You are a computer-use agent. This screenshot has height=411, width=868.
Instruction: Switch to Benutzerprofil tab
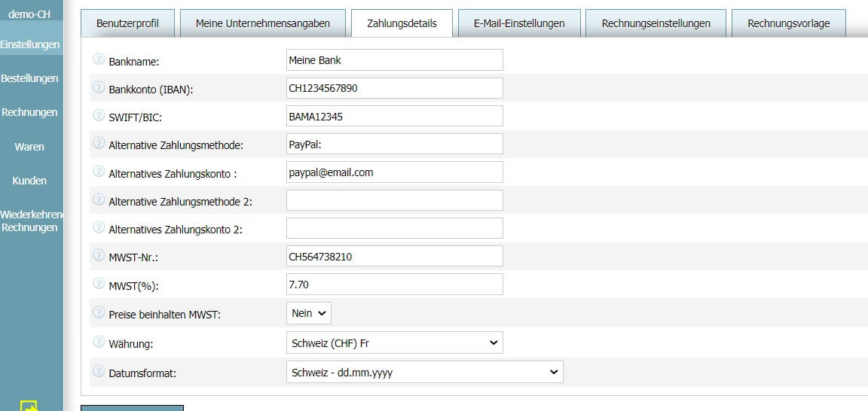(128, 23)
